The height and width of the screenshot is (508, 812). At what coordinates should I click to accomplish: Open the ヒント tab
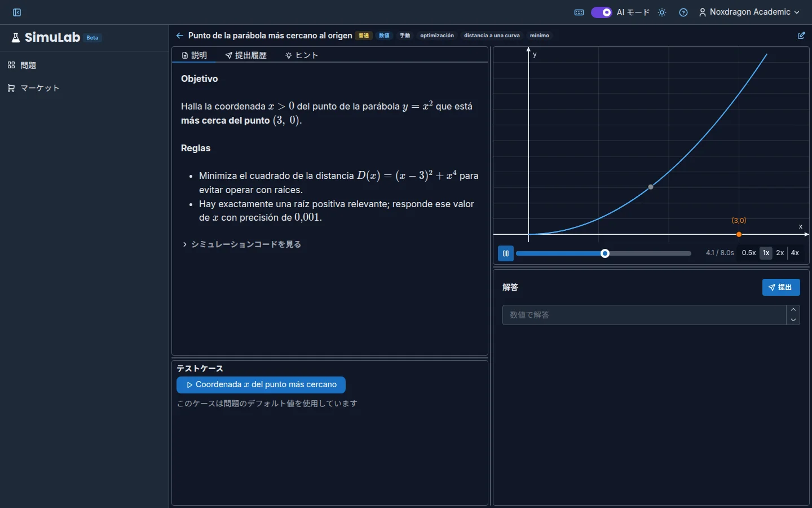pos(302,55)
